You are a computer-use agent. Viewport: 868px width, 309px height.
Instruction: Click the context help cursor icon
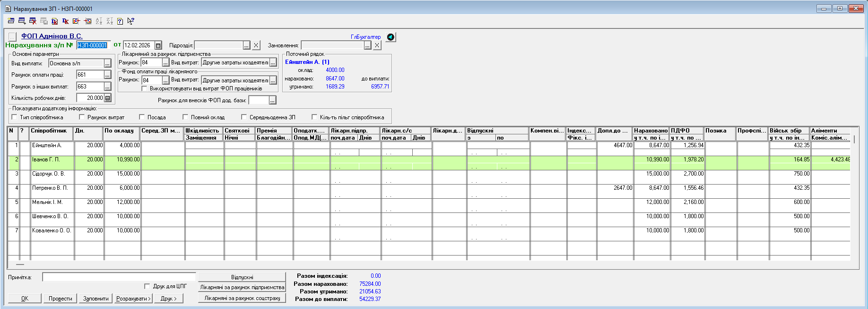pyautogui.click(x=131, y=21)
